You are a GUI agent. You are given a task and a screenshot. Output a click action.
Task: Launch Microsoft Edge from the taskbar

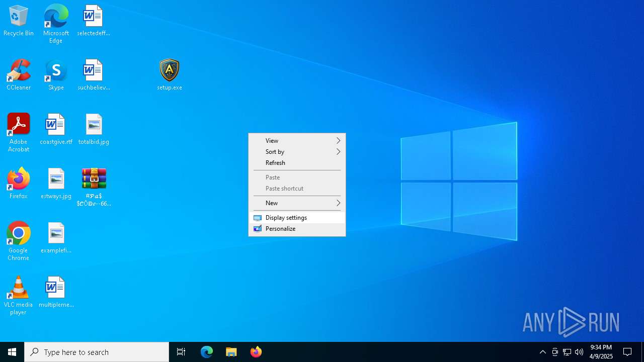[207, 352]
